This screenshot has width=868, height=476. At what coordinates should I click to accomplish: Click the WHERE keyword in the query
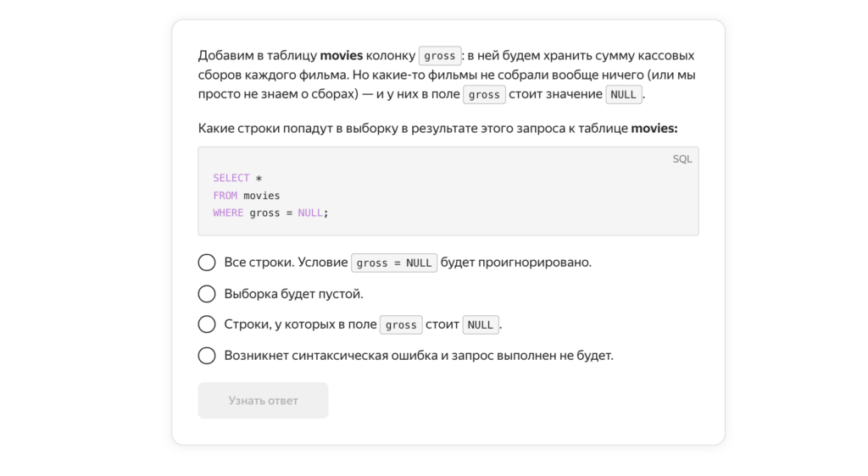click(228, 213)
